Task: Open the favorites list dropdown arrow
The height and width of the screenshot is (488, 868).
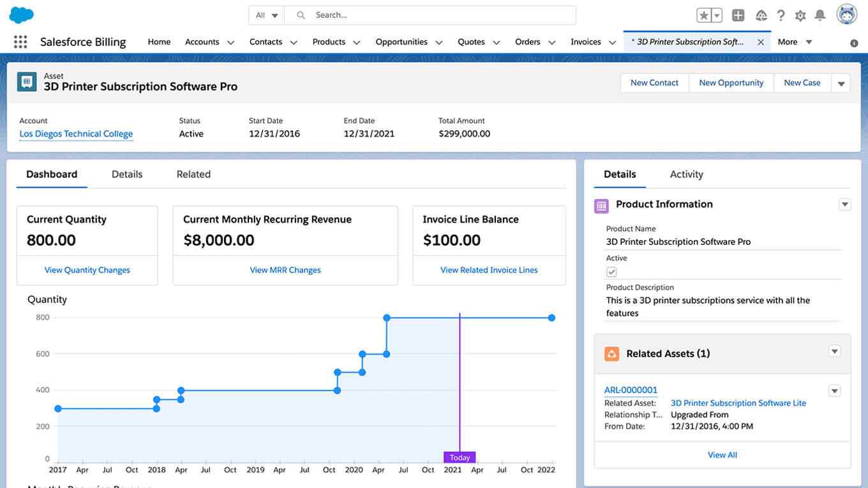Action: [x=717, y=15]
